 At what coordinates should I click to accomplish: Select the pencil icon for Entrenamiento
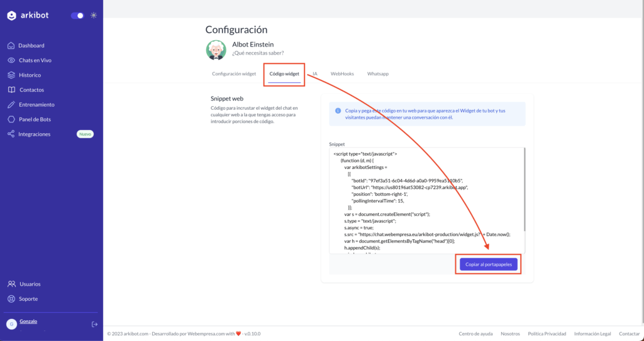click(x=11, y=105)
